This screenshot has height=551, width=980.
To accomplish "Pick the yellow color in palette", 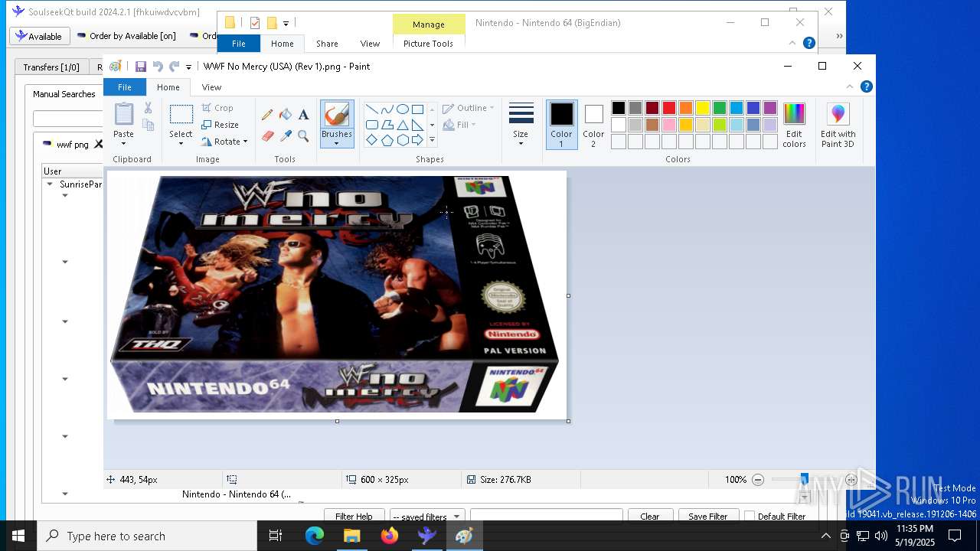I will pyautogui.click(x=703, y=108).
